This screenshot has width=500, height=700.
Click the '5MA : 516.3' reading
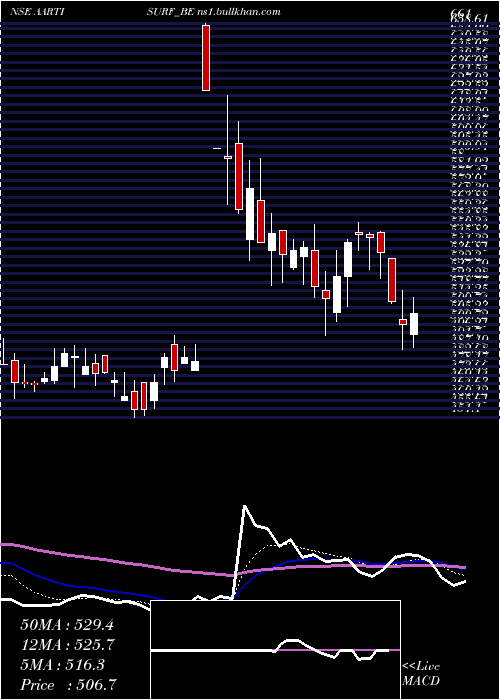(62, 665)
